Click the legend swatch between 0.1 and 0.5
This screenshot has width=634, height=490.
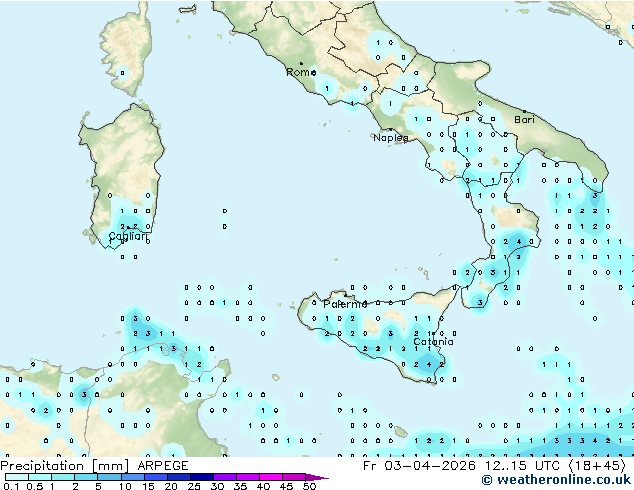pyautogui.click(x=17, y=477)
